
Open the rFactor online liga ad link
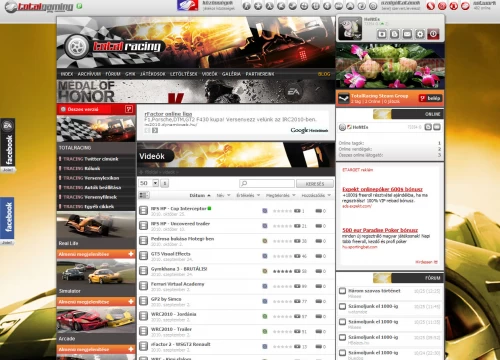168,114
